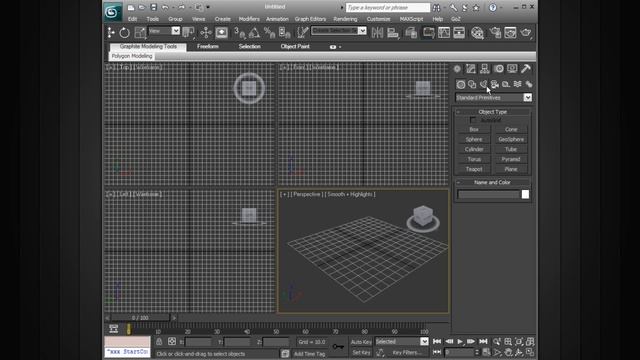Switch to the Object Paint ribbon tab

click(295, 47)
